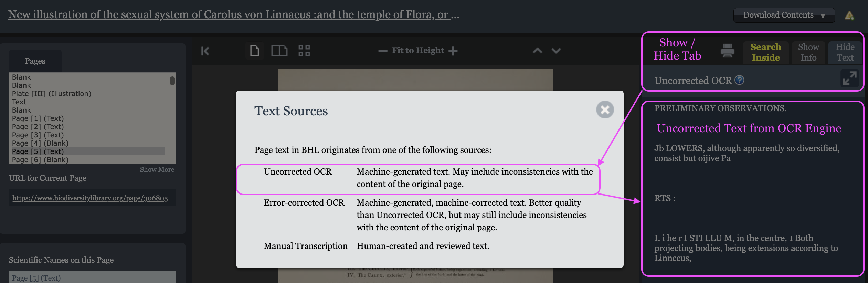Screen dimensions: 868x283
Task: Select the Pages tab
Action: [35, 61]
